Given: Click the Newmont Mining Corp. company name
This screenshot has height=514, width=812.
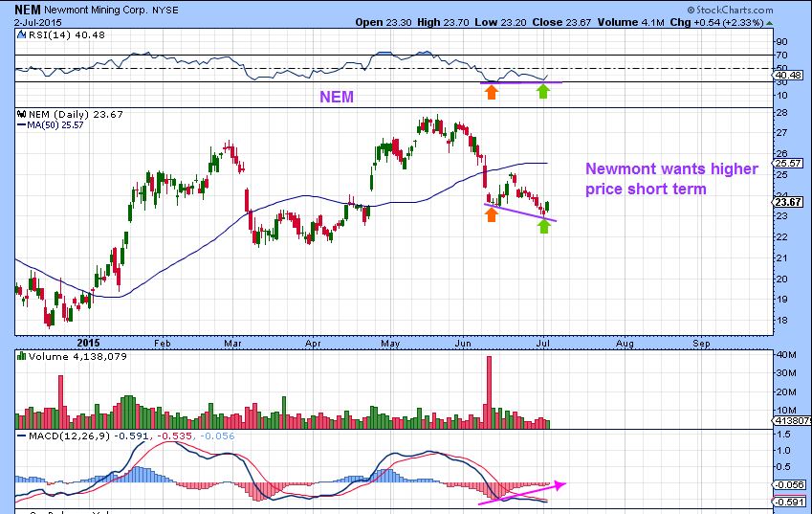Looking at the screenshot, I should [x=97, y=10].
